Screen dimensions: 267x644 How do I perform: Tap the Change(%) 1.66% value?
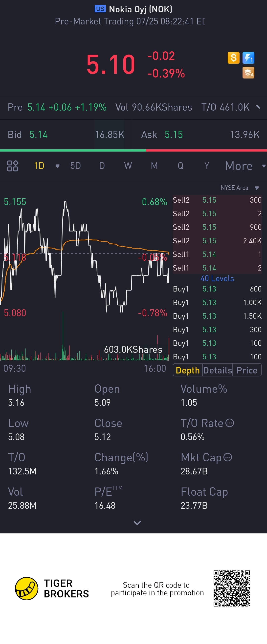coord(106,471)
